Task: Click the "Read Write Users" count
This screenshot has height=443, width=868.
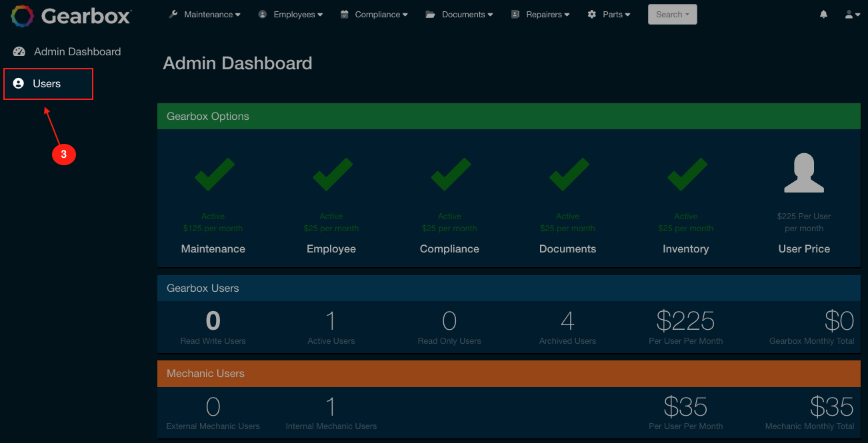Action: click(213, 321)
